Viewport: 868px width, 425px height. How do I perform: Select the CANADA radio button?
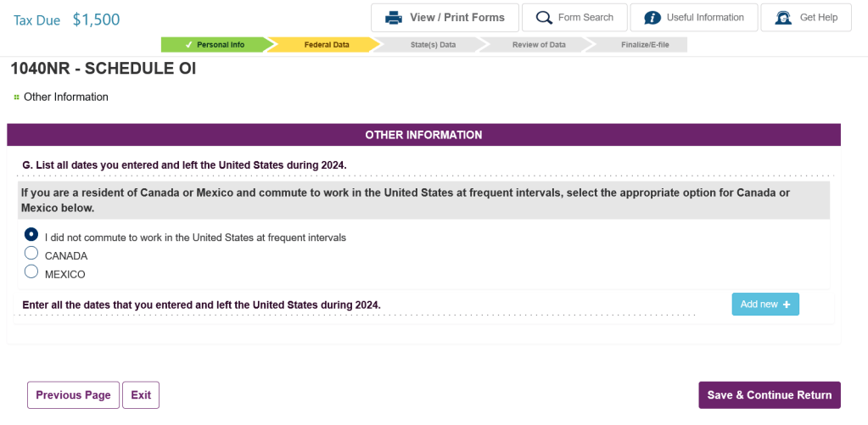tap(31, 253)
